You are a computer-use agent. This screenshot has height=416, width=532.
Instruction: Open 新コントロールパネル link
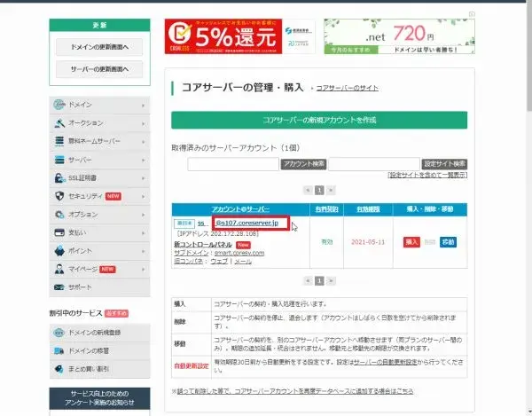(x=203, y=245)
